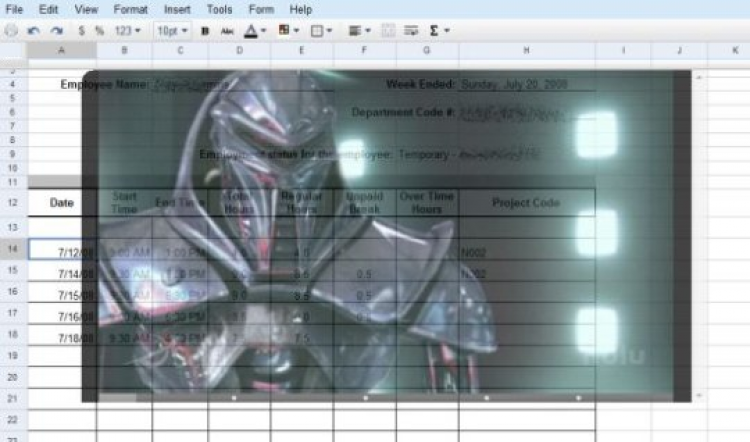The height and width of the screenshot is (442, 750).
Task: Click the cell background color icon
Action: point(284,30)
